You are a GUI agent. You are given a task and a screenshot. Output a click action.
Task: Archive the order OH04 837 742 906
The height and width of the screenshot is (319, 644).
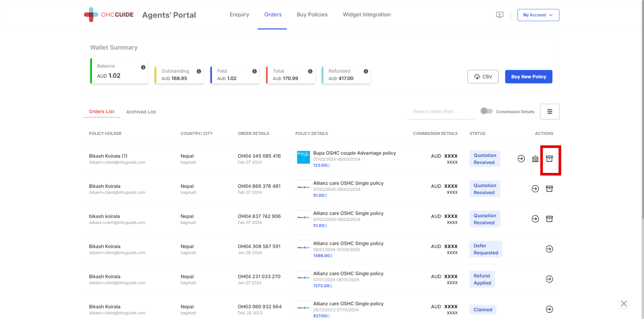(x=549, y=219)
